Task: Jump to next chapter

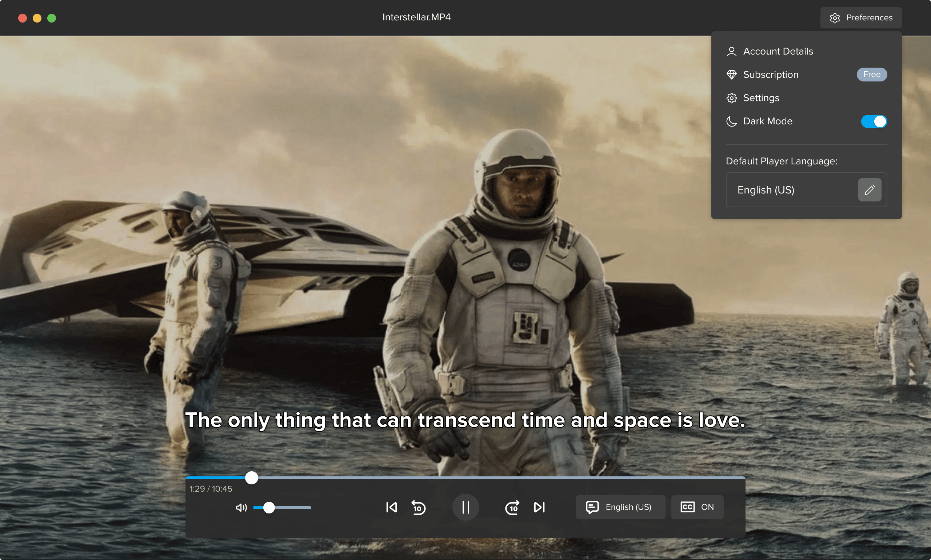Action: [x=539, y=507]
